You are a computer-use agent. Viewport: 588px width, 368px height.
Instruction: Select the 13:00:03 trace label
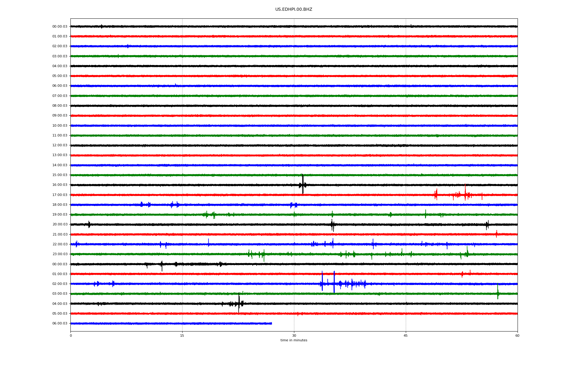pyautogui.click(x=60, y=155)
